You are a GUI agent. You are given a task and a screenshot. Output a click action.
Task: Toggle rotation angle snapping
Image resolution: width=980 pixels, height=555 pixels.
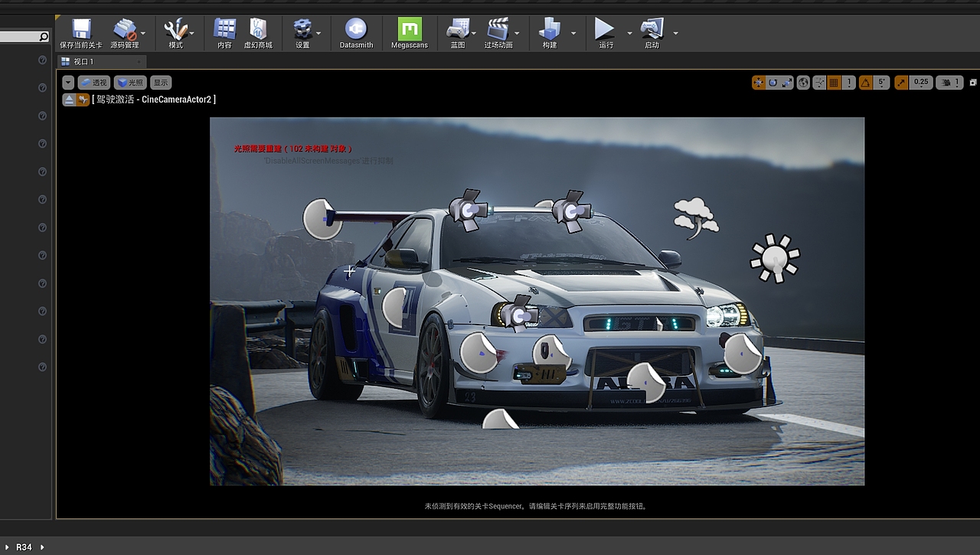click(865, 83)
